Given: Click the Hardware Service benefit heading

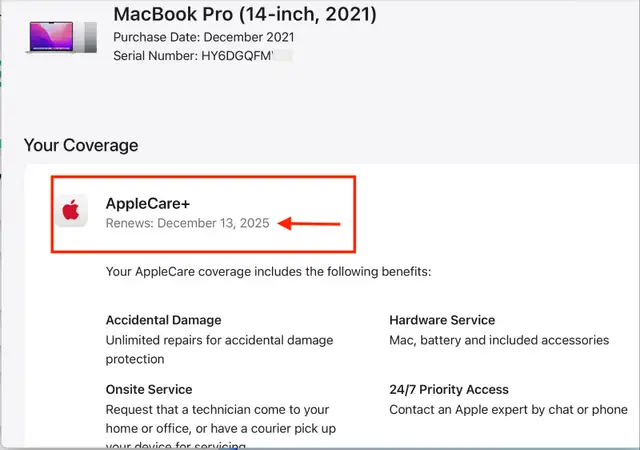Looking at the screenshot, I should click(x=442, y=320).
